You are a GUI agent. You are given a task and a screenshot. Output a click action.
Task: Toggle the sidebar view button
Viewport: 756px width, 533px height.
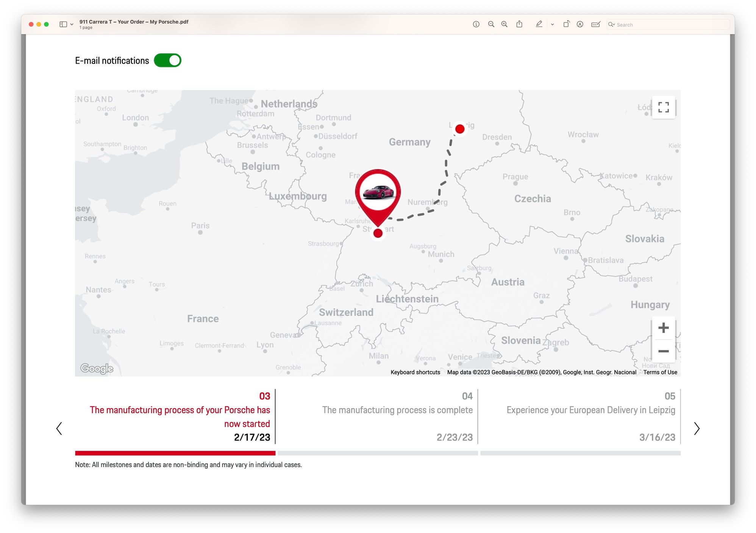(x=63, y=24)
